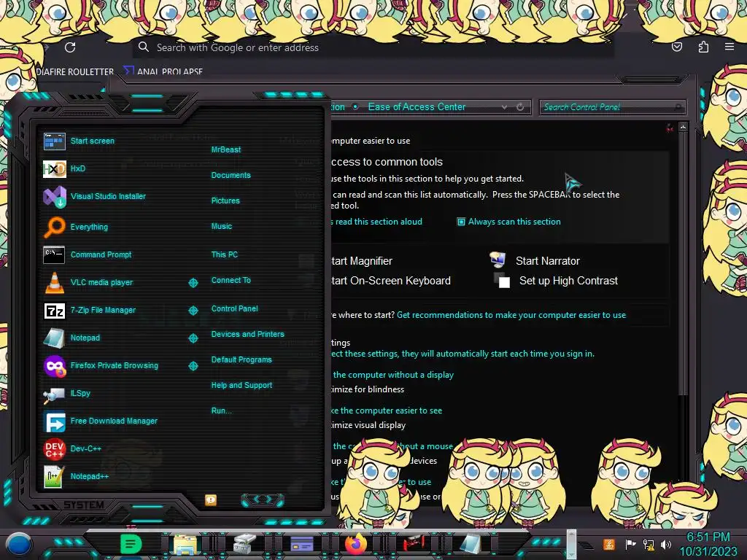Refresh Control Panel address bar
The height and width of the screenshot is (560, 747).
(520, 107)
